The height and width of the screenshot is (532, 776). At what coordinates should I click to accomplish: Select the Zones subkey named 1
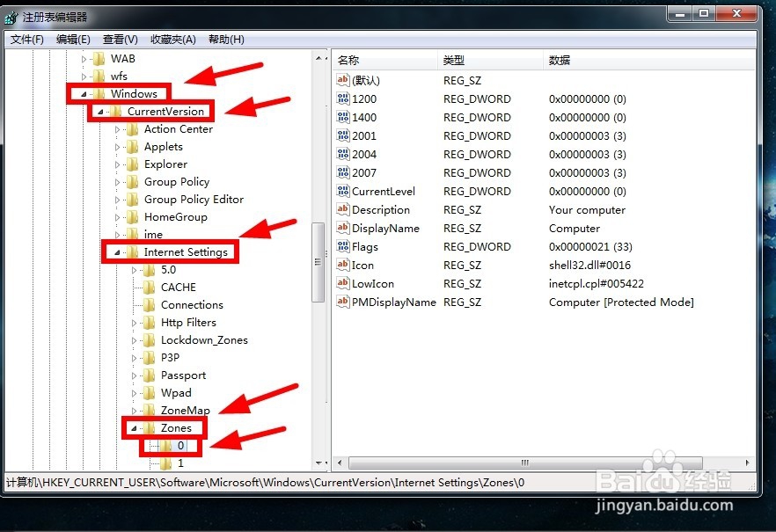[180, 463]
